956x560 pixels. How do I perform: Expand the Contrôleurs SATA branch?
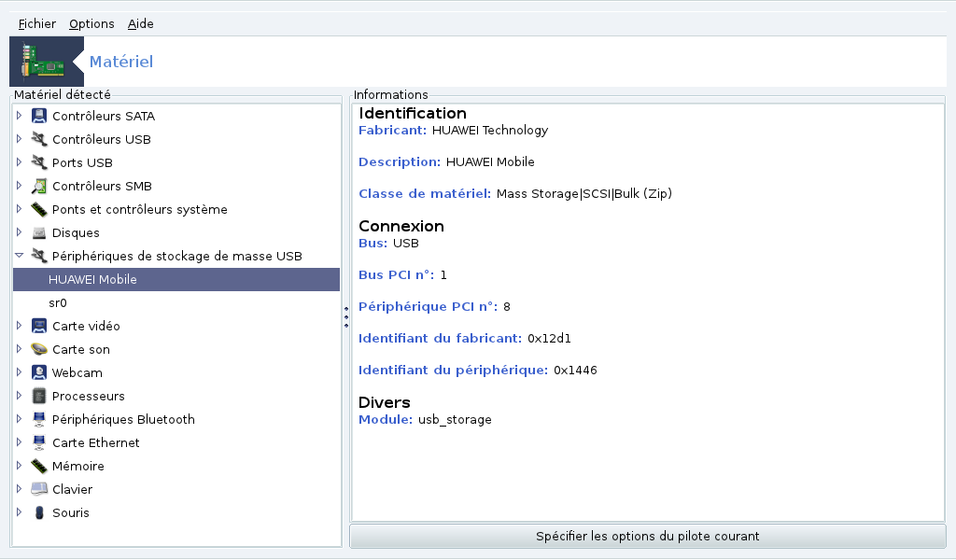[x=19, y=115]
